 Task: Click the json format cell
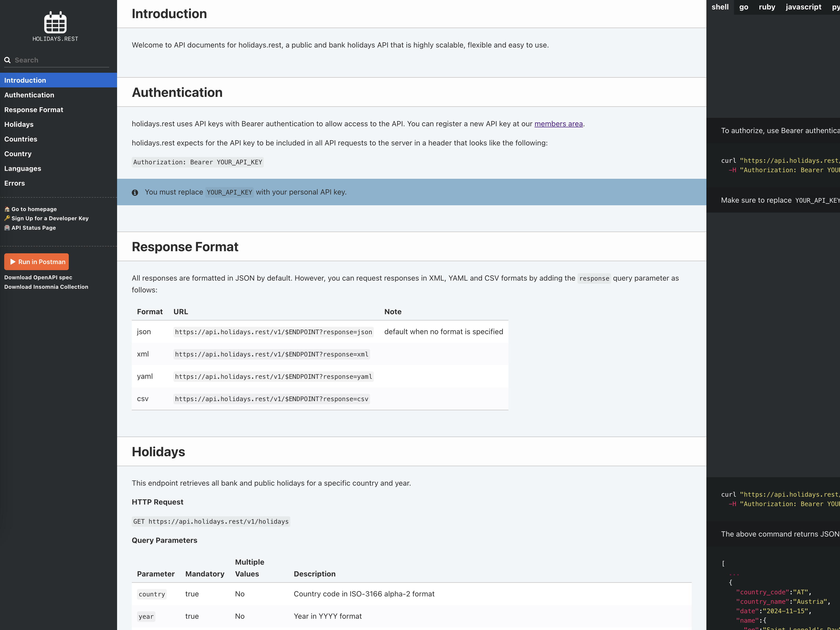(144, 332)
